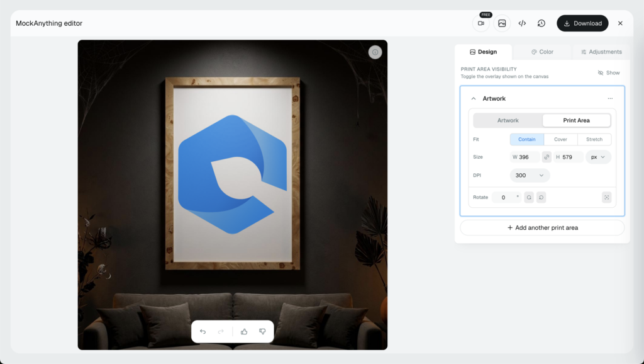Open the px units dropdown
644x364 pixels.
coord(599,157)
